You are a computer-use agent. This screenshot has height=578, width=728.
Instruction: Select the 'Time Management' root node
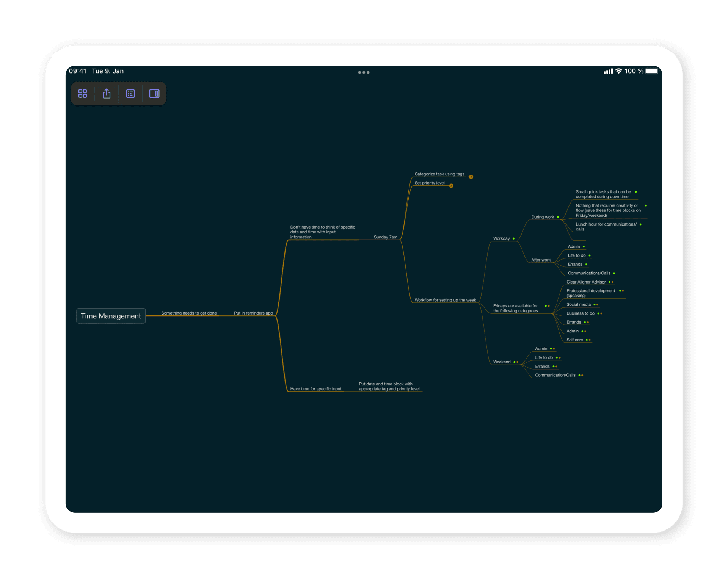[111, 316]
